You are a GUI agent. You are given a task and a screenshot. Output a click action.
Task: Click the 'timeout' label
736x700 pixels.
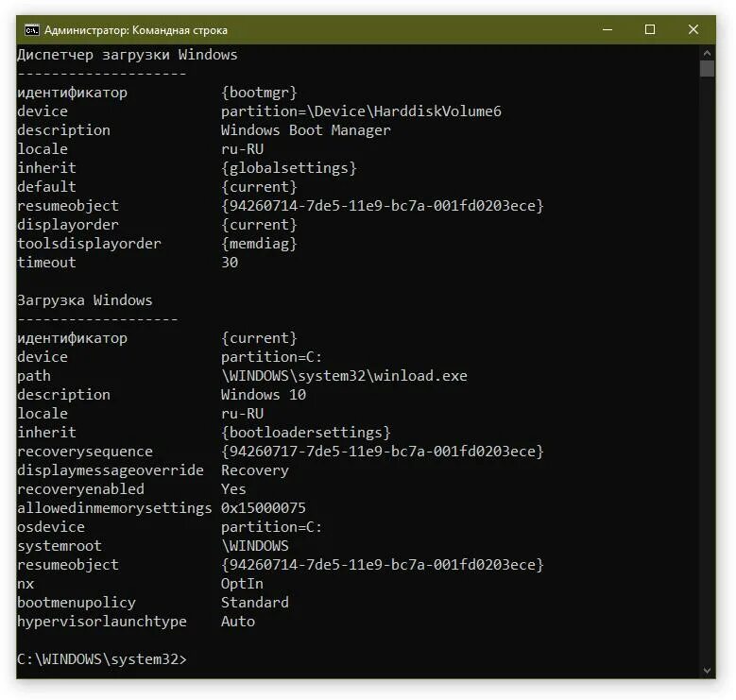tap(46, 263)
